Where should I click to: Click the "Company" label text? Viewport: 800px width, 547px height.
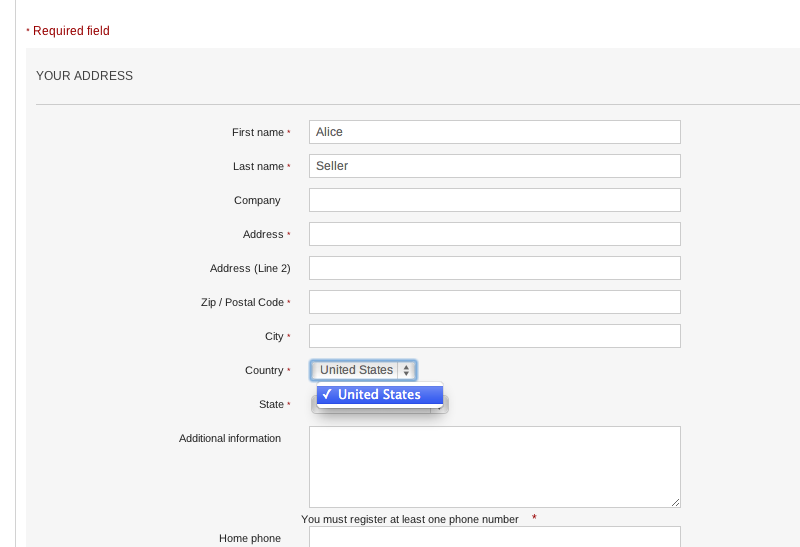(x=257, y=200)
